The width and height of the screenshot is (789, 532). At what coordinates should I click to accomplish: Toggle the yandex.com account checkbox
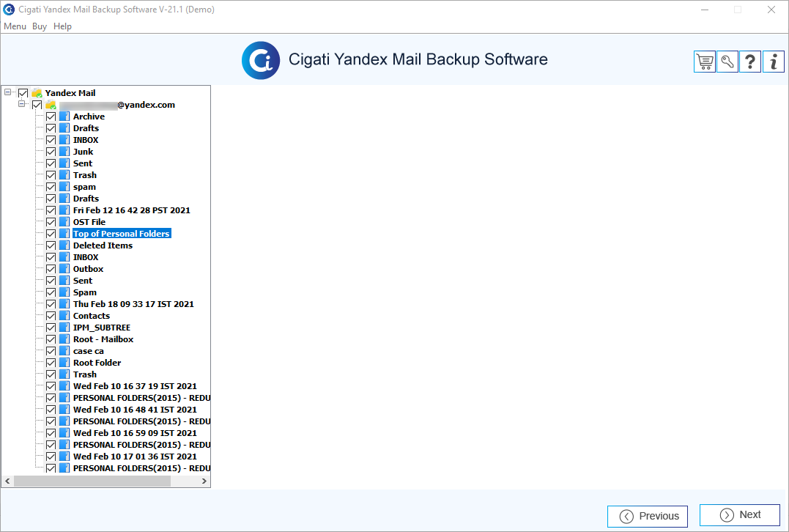[37, 105]
